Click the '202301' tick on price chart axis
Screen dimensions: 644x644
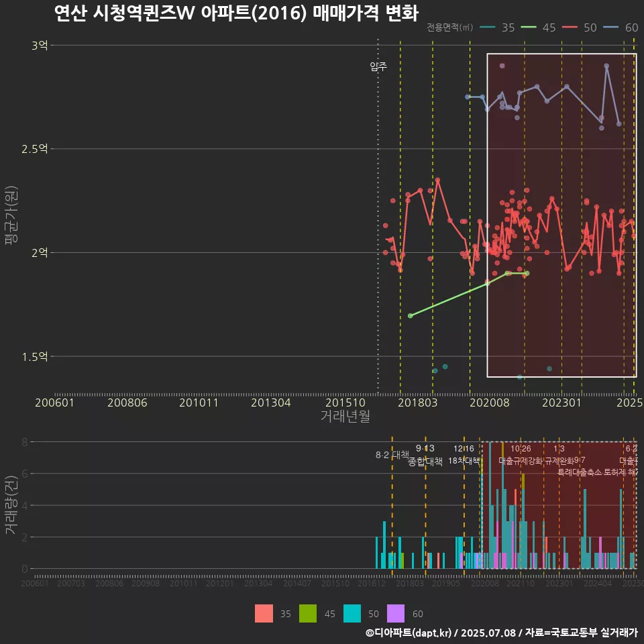(562, 402)
